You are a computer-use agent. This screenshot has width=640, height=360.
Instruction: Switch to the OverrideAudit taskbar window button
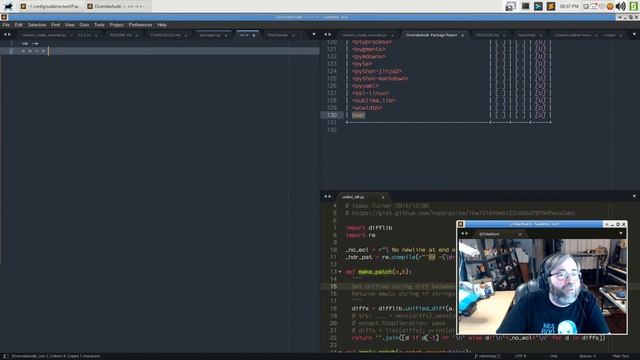click(x=117, y=6)
